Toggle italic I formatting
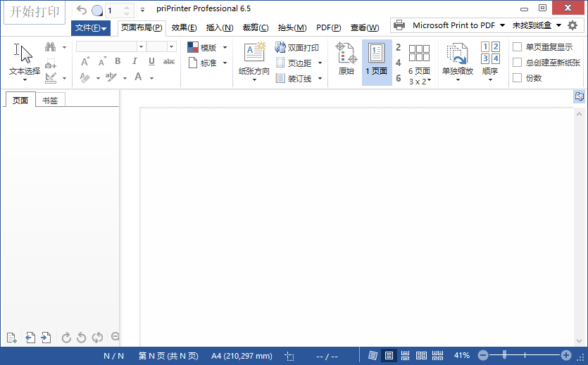This screenshot has width=588, height=365. [x=135, y=61]
